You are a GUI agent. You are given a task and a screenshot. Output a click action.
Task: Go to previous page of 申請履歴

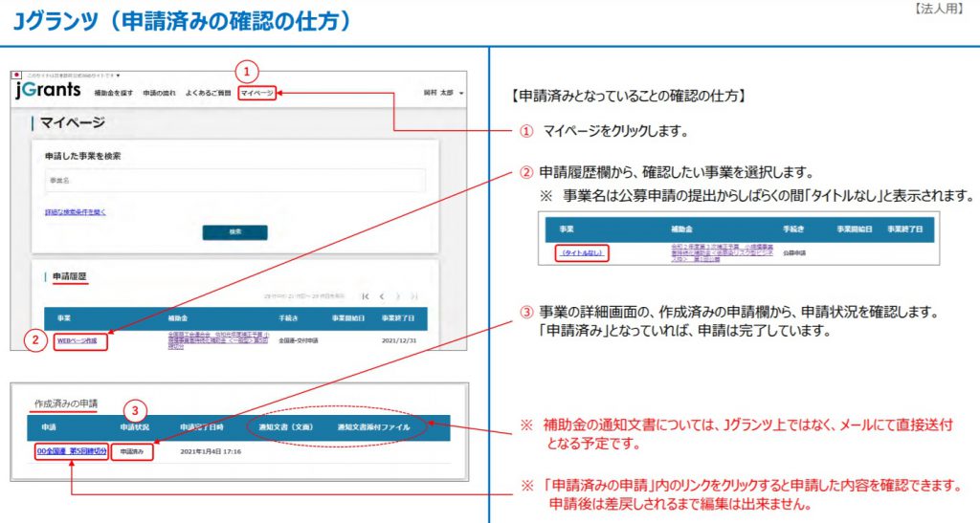point(382,296)
